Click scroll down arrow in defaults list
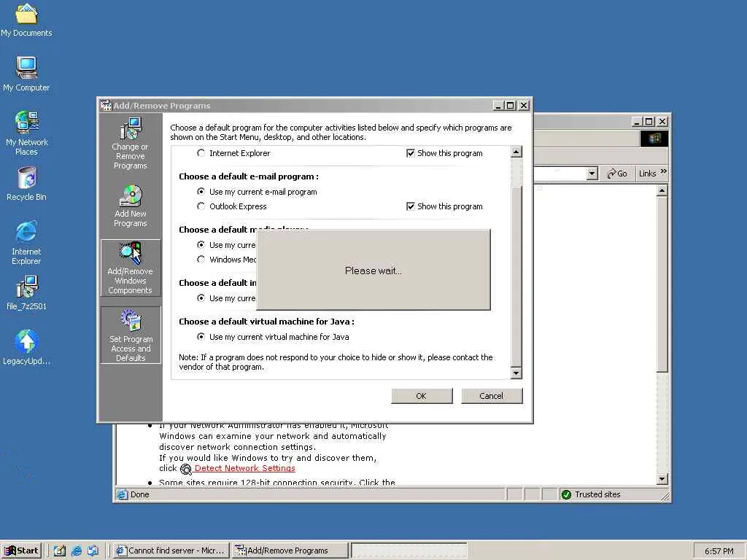747x560 pixels. pyautogui.click(x=516, y=373)
